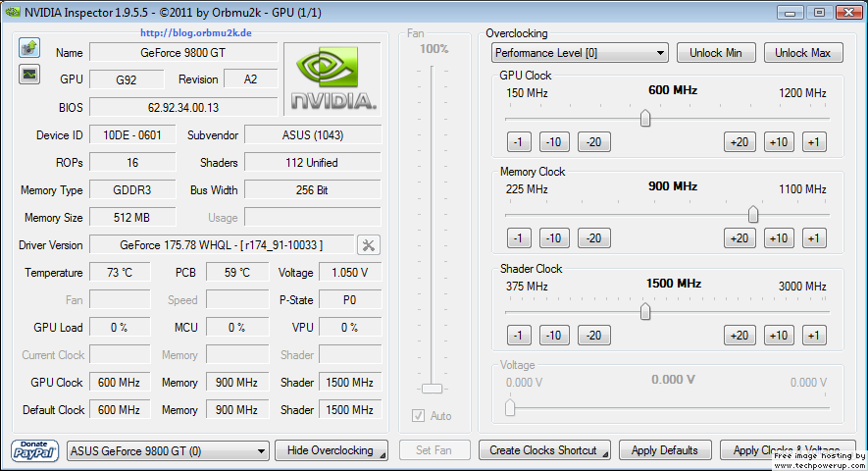
Task: Click the Subvendor ASUS (1043) field
Action: coord(313,135)
